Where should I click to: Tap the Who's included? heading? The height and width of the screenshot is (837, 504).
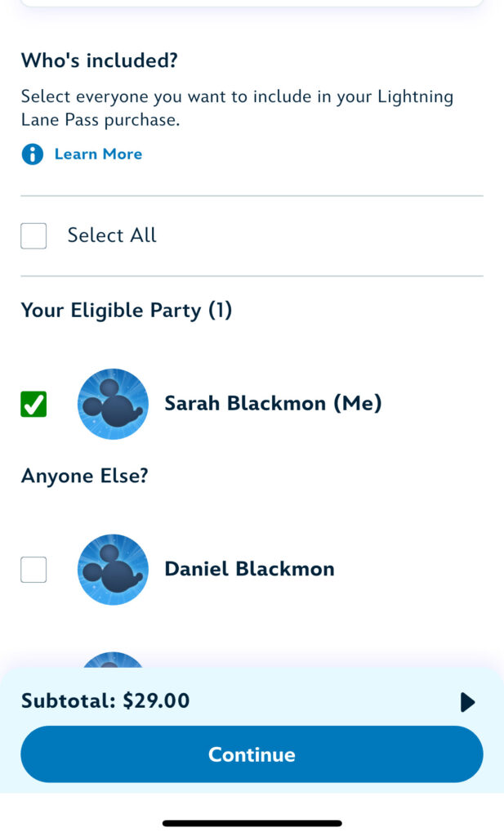100,60
